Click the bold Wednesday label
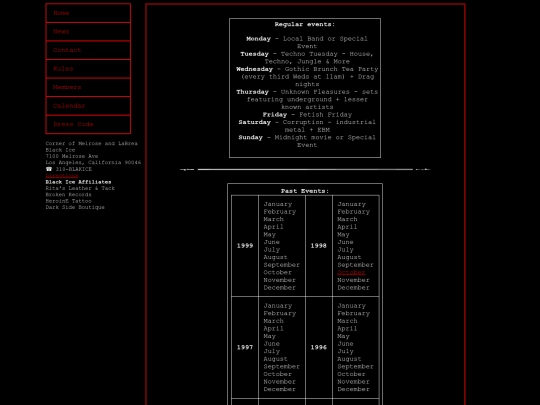 point(254,69)
